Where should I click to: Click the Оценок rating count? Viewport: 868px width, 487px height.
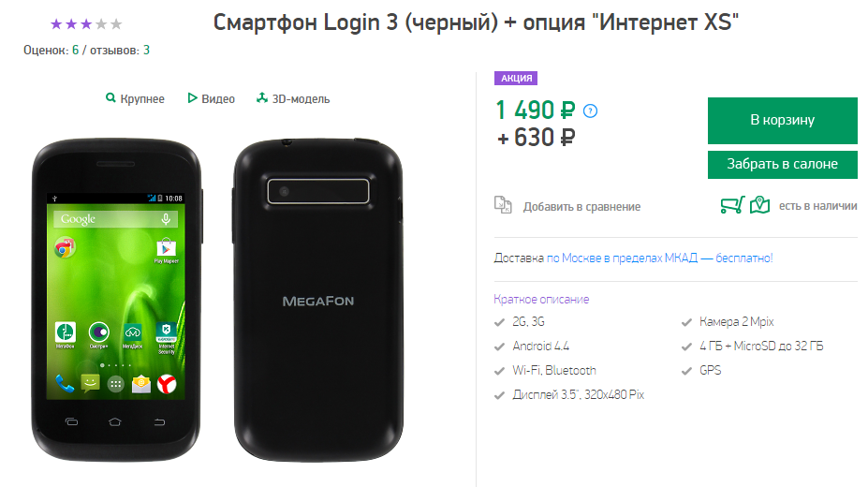(75, 50)
